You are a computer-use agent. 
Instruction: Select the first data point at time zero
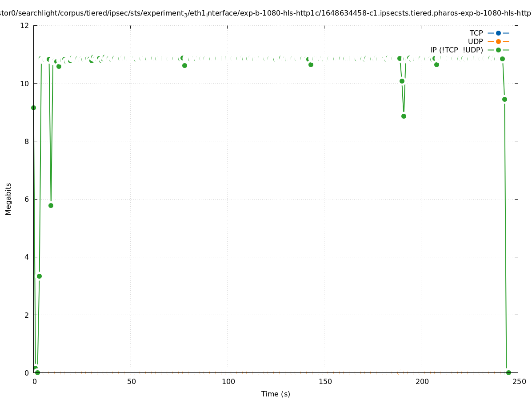[33, 108]
